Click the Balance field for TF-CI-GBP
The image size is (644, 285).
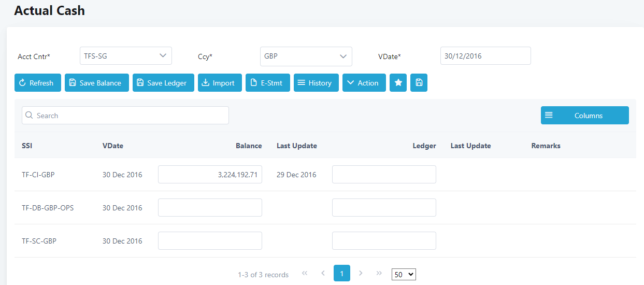tap(210, 175)
